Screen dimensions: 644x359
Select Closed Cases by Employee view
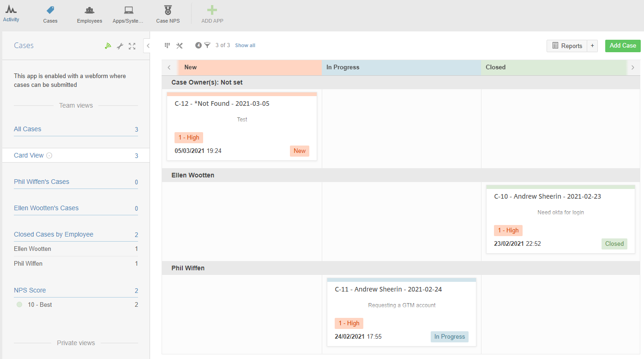click(54, 234)
